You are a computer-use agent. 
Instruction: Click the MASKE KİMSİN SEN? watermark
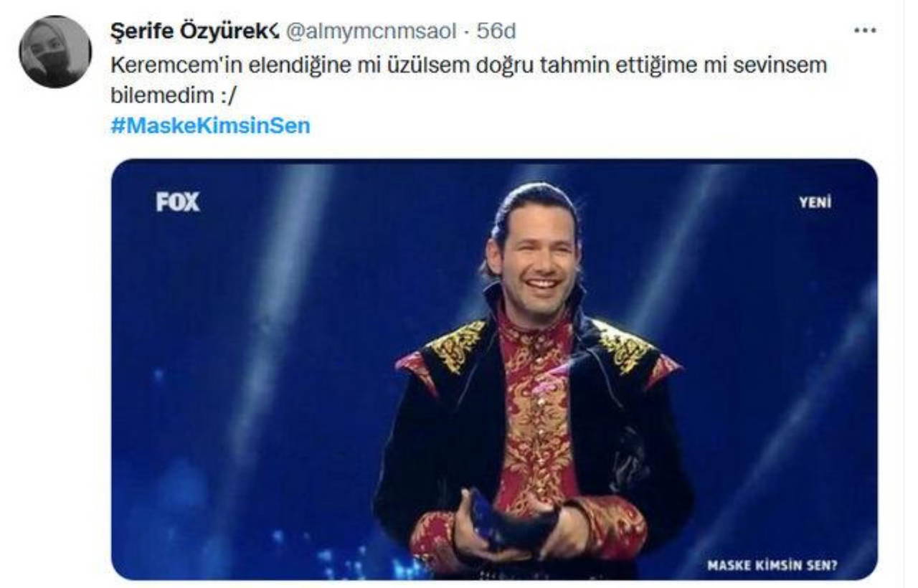pyautogui.click(x=772, y=566)
